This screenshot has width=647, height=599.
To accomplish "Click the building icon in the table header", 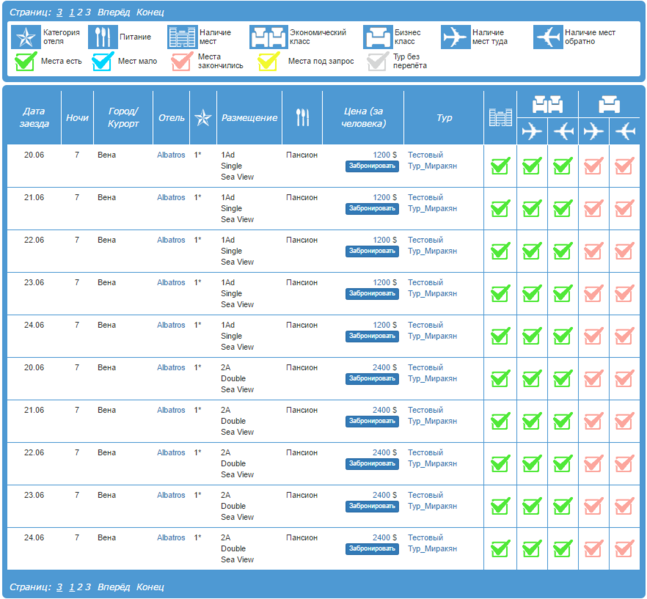I will tap(500, 117).
